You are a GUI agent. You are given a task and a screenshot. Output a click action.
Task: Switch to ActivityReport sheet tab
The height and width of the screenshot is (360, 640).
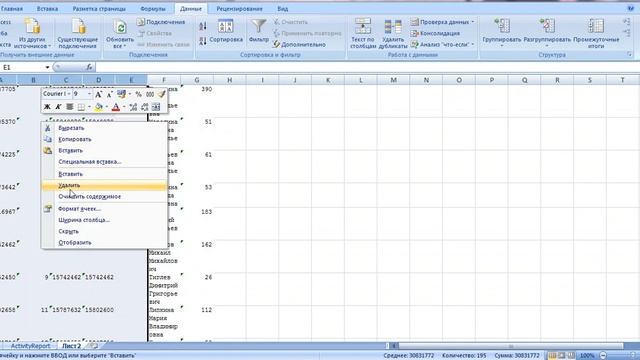coord(30,346)
